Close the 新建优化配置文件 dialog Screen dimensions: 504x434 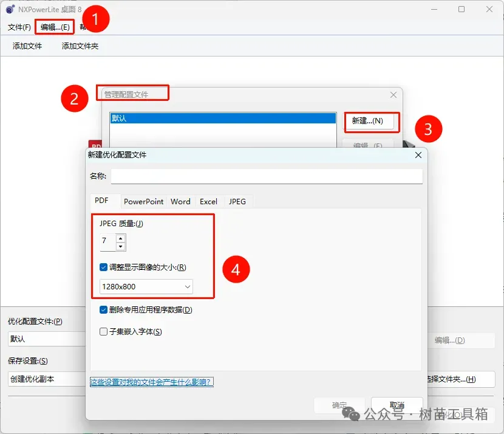click(418, 155)
